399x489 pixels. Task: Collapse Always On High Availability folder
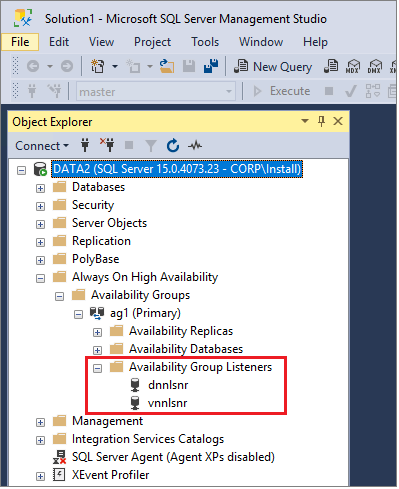[x=40, y=279]
